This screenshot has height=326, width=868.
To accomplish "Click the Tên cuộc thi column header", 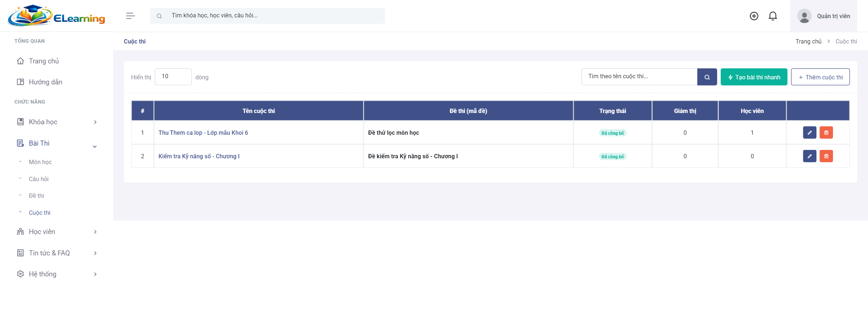I will (259, 111).
